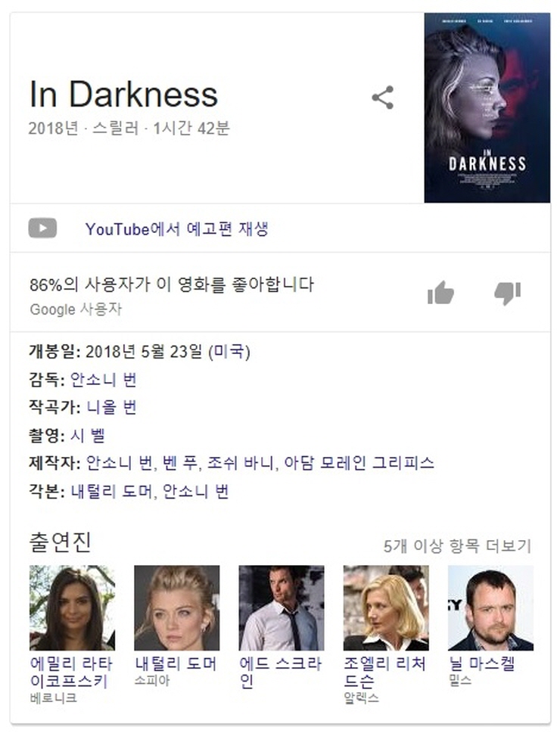Click the thumbs down icon
This screenshot has height=733, width=560.
[508, 294]
